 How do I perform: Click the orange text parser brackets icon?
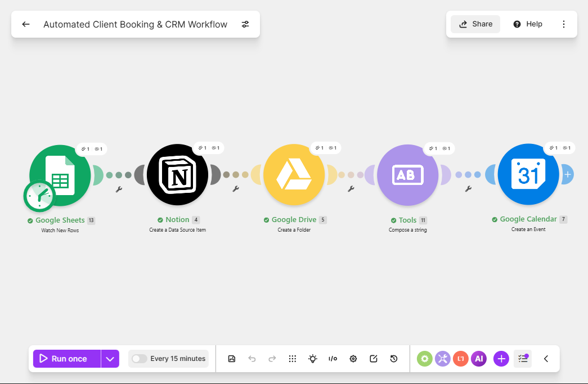click(461, 359)
